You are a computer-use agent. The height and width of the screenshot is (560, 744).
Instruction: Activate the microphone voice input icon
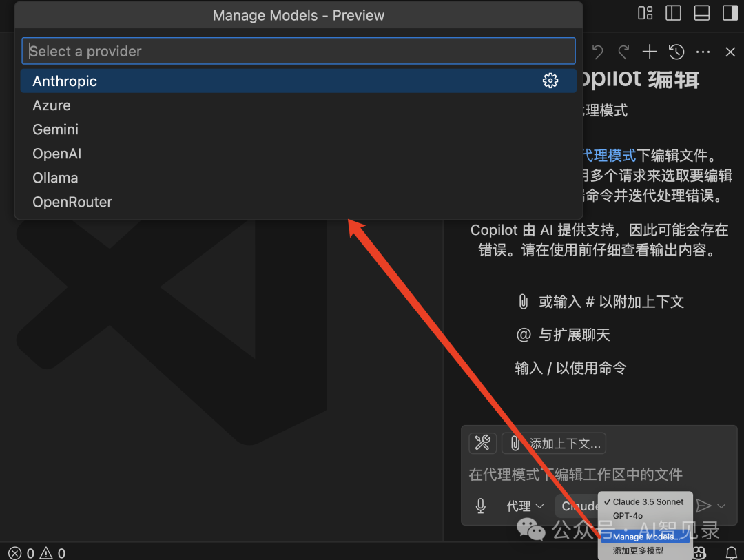click(x=480, y=506)
